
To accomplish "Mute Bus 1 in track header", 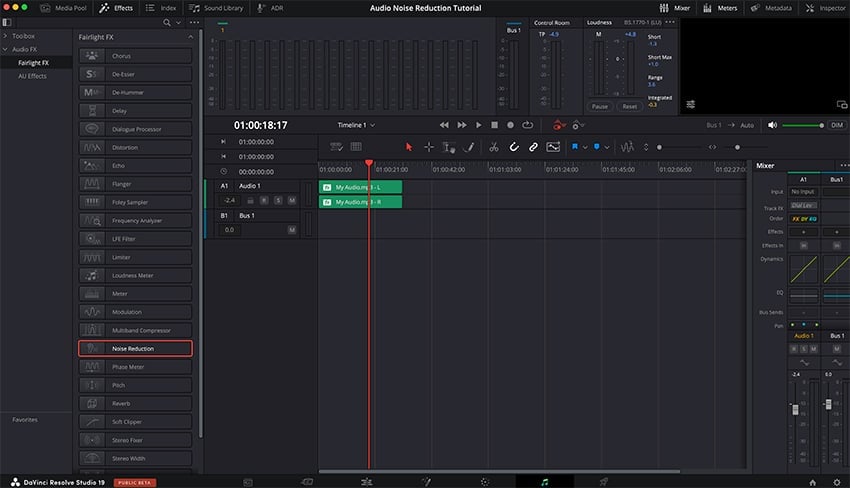I will tap(292, 230).
